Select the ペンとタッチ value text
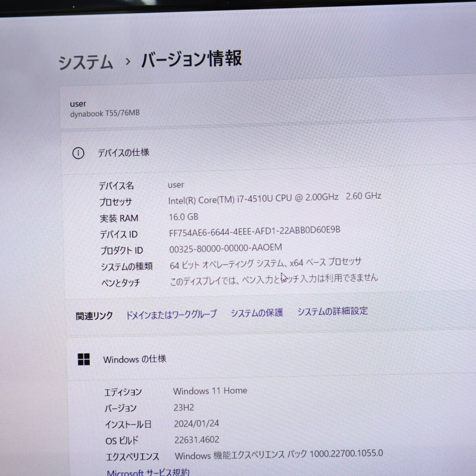Image resolution: width=476 pixels, height=476 pixels. click(x=274, y=280)
